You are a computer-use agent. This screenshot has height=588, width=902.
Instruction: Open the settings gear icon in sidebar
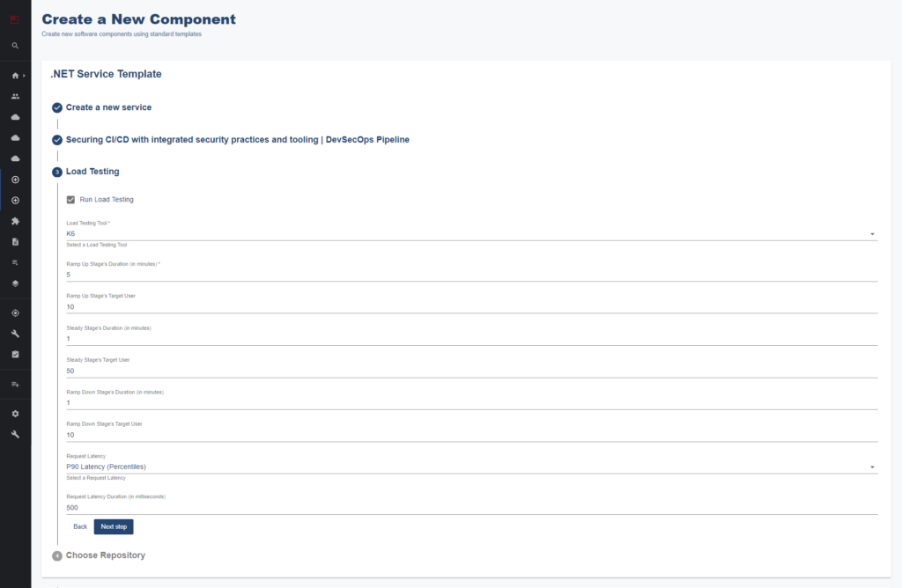pos(15,414)
